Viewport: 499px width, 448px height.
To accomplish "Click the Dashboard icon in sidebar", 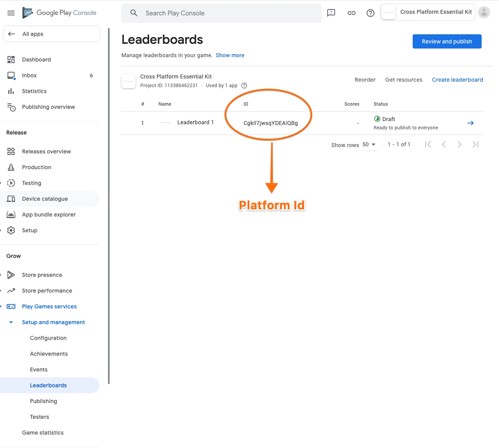I will 11,60.
